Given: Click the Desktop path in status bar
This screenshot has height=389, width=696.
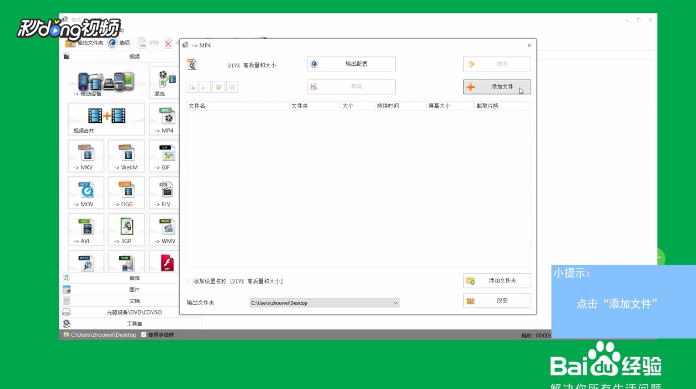Looking at the screenshot, I should [x=103, y=335].
